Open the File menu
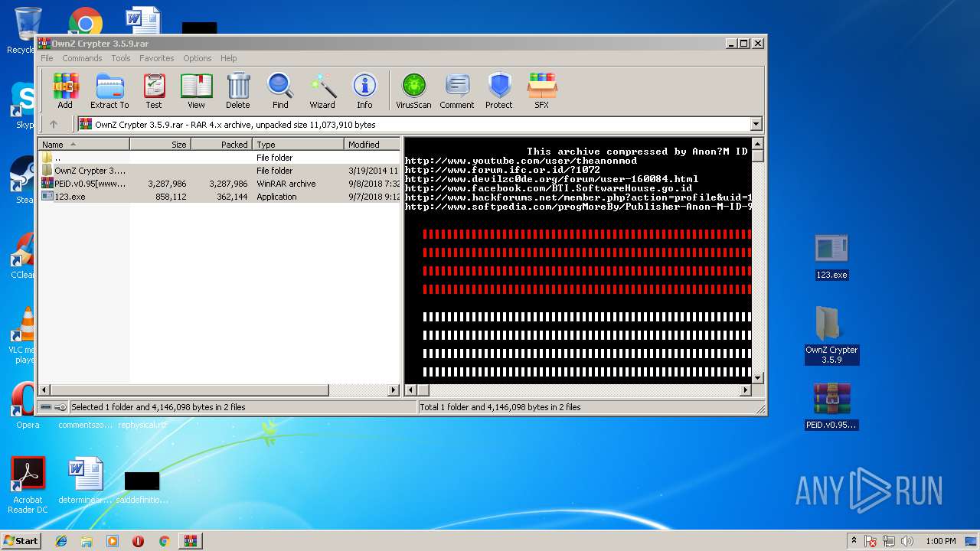This screenshot has width=980, height=551. click(x=47, y=58)
